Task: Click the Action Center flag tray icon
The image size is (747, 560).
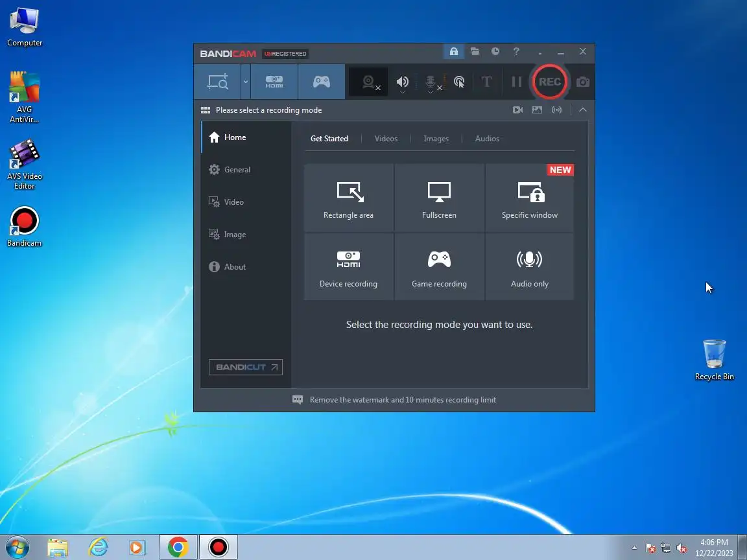Action: (650, 548)
